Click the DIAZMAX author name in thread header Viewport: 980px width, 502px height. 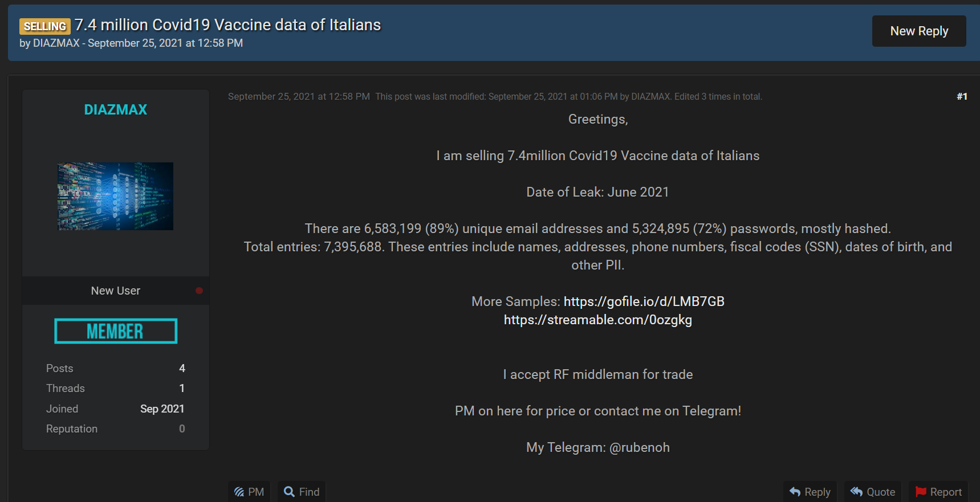56,43
